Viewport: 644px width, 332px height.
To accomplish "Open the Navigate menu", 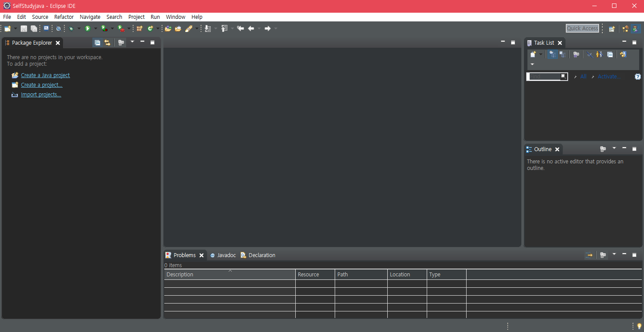I will coord(90,17).
